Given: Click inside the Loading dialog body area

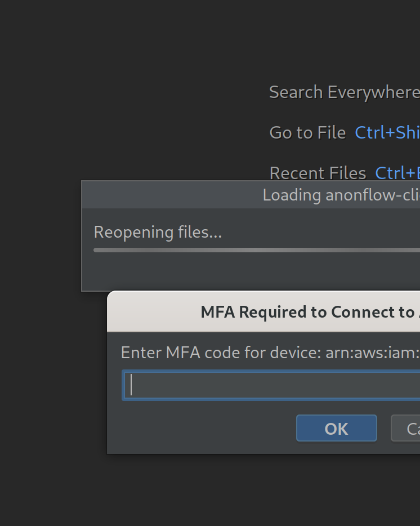Looking at the screenshot, I should coord(253,270).
